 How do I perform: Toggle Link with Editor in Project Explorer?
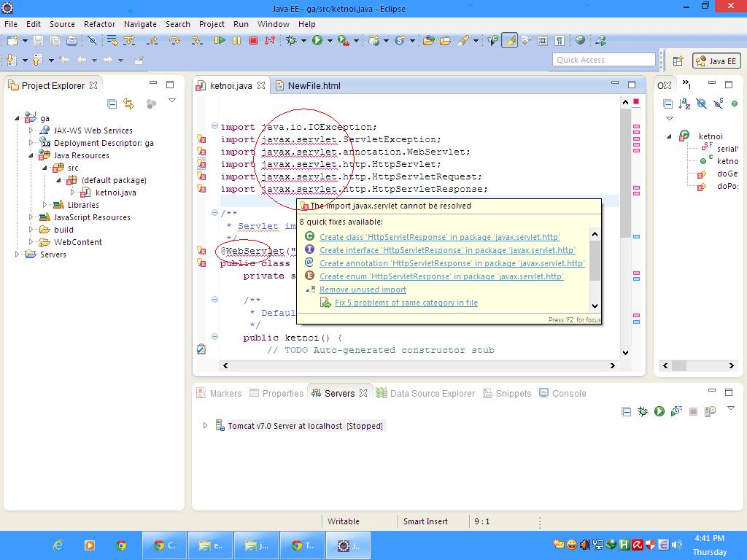click(x=128, y=104)
